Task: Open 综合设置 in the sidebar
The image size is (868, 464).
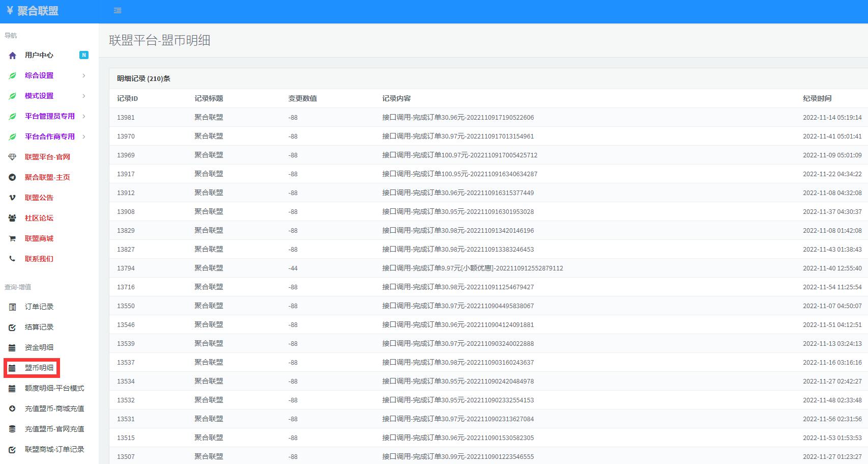Action: (x=39, y=75)
